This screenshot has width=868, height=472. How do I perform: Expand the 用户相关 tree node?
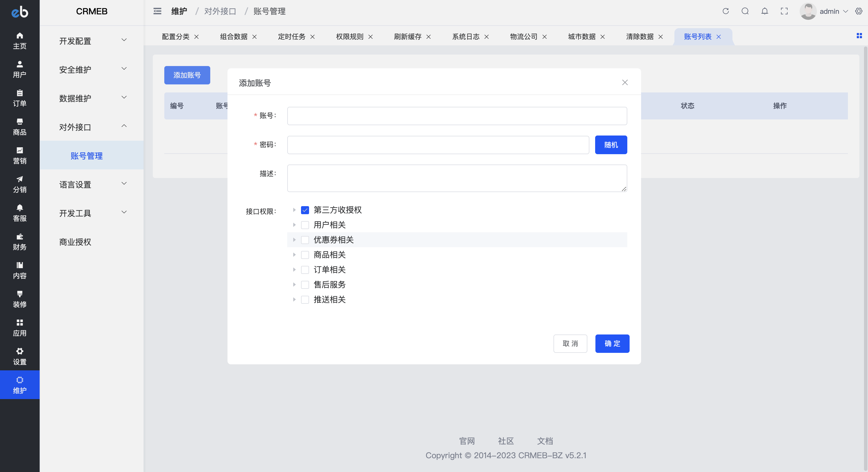point(294,225)
